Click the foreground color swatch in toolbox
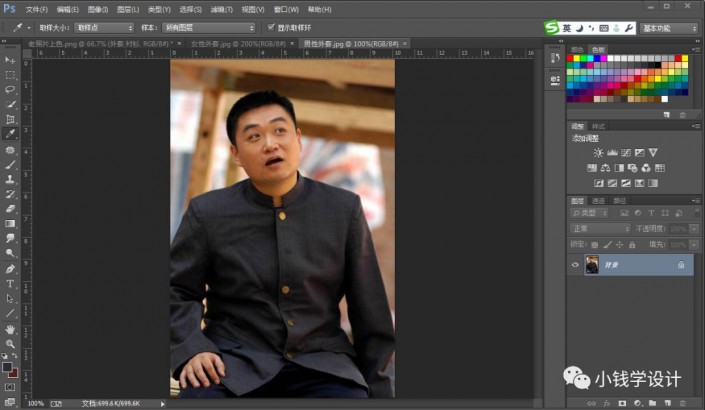Viewport: 705px width, 410px height. 8,366
